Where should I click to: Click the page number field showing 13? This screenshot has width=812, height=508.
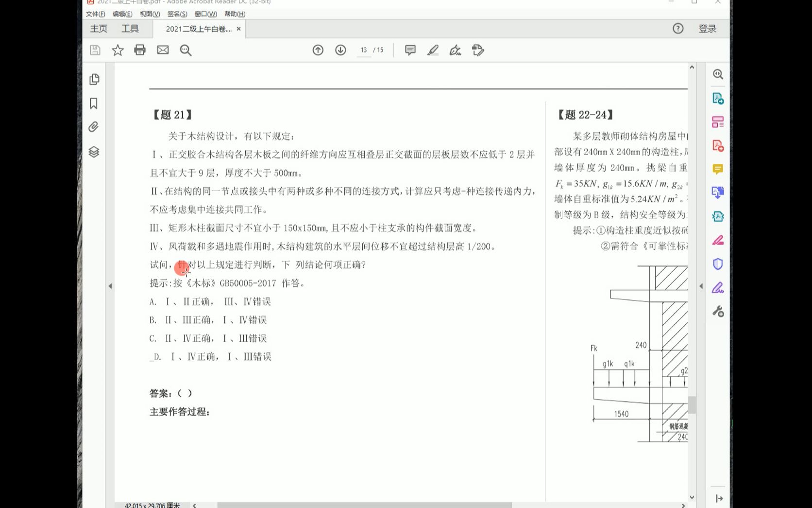coord(363,50)
